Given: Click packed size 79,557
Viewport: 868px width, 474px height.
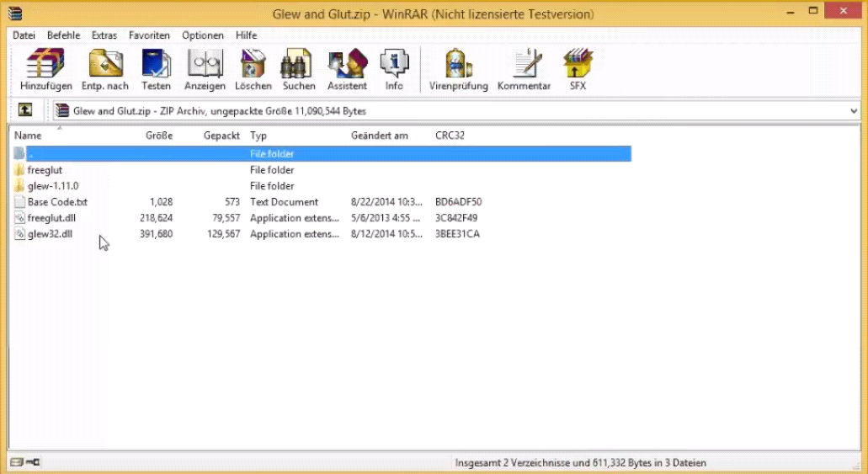Looking at the screenshot, I should pyautogui.click(x=226, y=218).
